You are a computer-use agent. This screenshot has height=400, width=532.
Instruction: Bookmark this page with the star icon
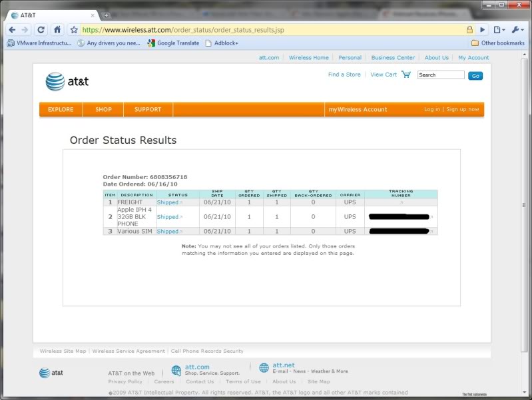tap(74, 30)
